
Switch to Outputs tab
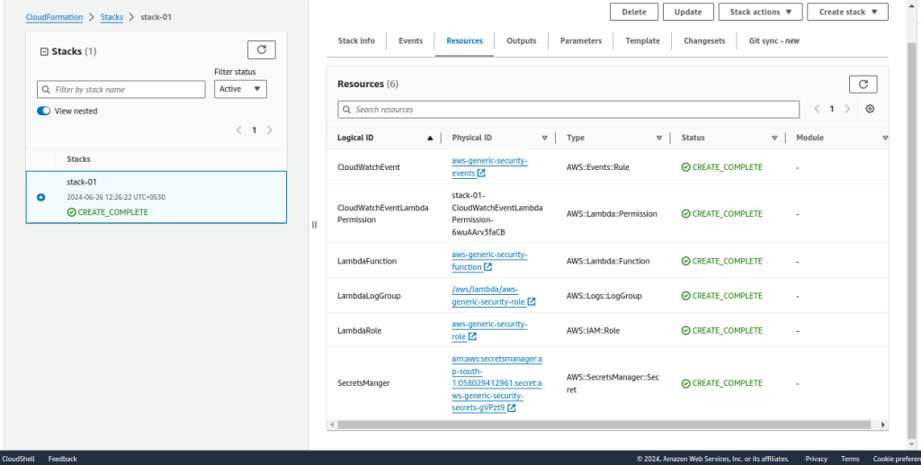coord(522,41)
